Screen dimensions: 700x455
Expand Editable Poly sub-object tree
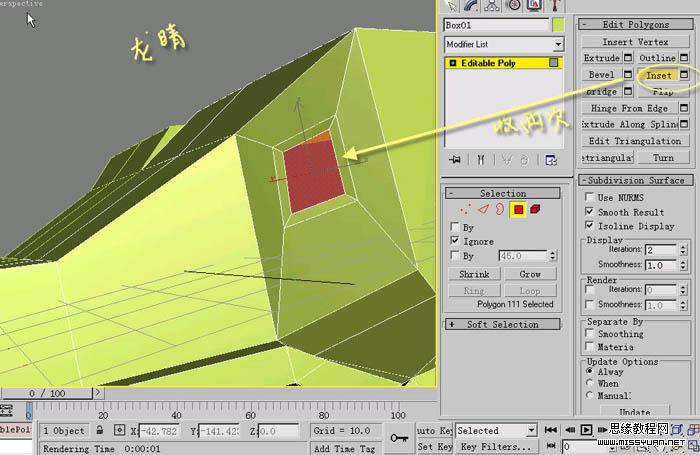[x=453, y=63]
